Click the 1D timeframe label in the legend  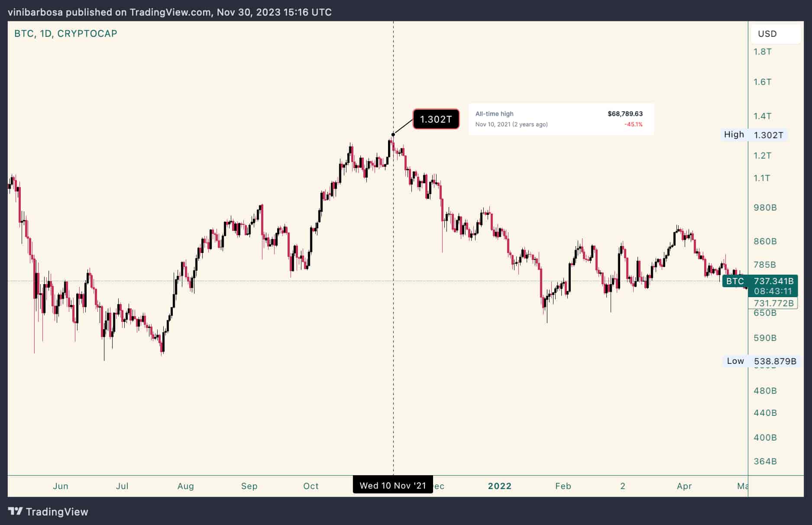click(47, 33)
